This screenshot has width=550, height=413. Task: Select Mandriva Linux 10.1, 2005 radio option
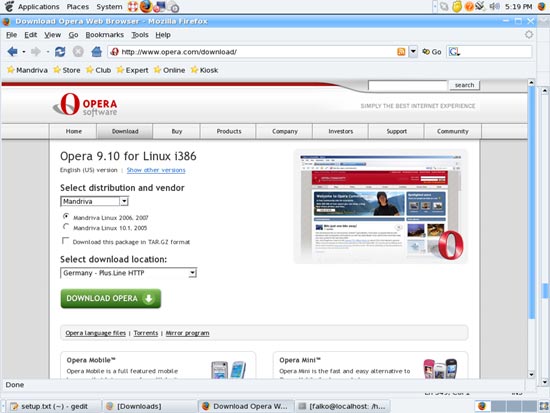click(x=66, y=227)
